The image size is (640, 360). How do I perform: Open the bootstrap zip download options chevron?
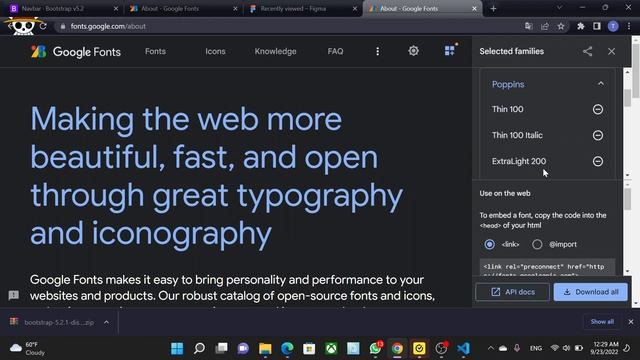point(107,322)
